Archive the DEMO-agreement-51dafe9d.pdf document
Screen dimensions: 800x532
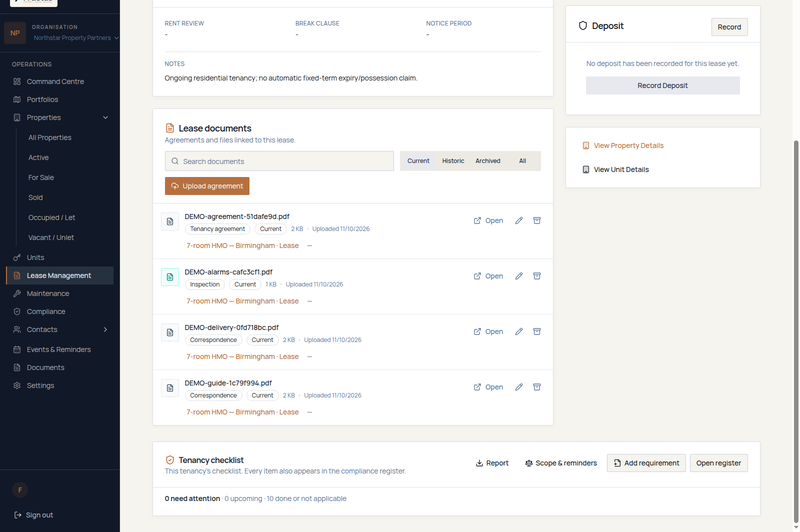click(537, 220)
